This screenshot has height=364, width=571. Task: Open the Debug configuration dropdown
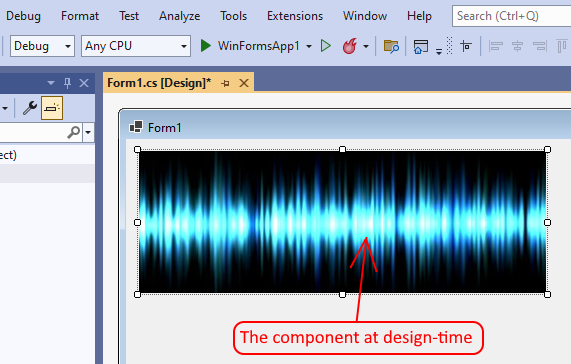pyautogui.click(x=42, y=46)
